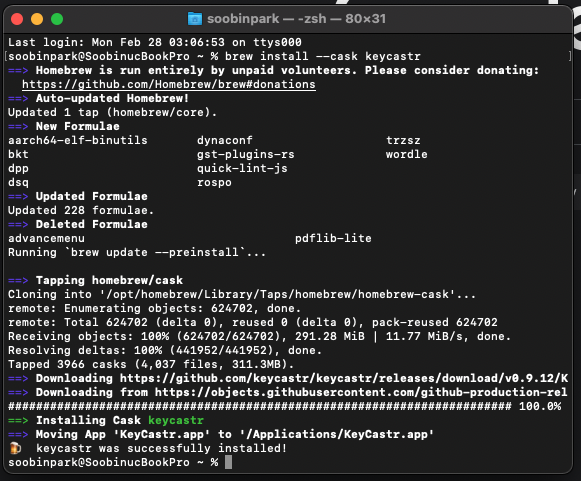Viewport: 581px width, 481px height.
Task: Click 'aarch64-elf-binutils' in New Formulae
Action: coord(78,140)
